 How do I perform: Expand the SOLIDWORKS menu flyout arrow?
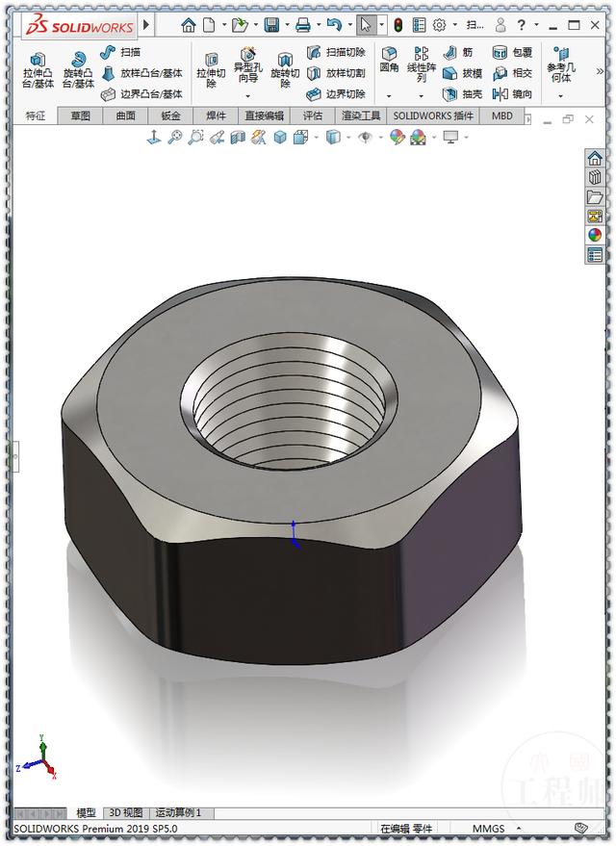point(146,25)
